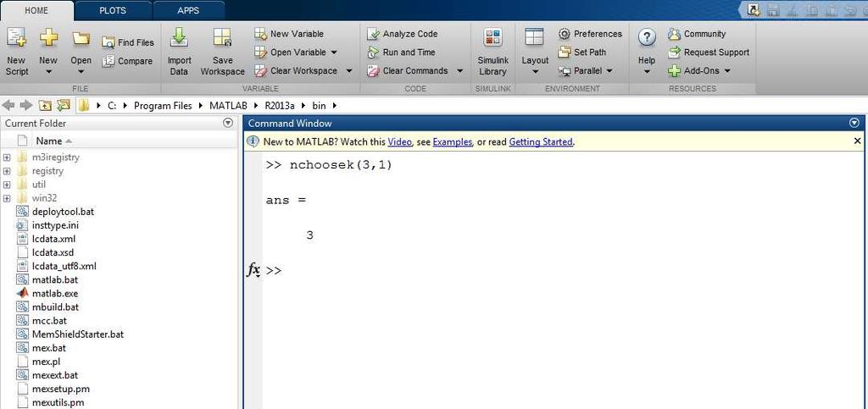Navigate back in folder history
The height and width of the screenshot is (409, 868).
8,105
